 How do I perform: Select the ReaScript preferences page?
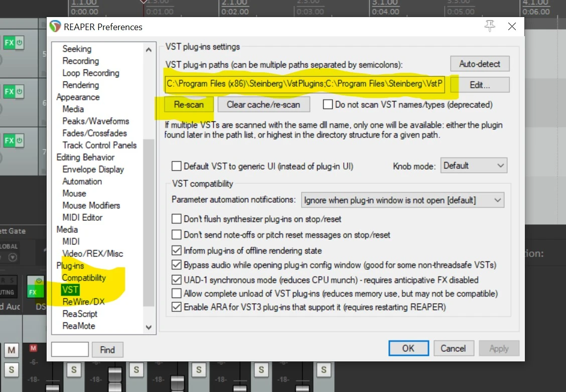[x=80, y=314]
